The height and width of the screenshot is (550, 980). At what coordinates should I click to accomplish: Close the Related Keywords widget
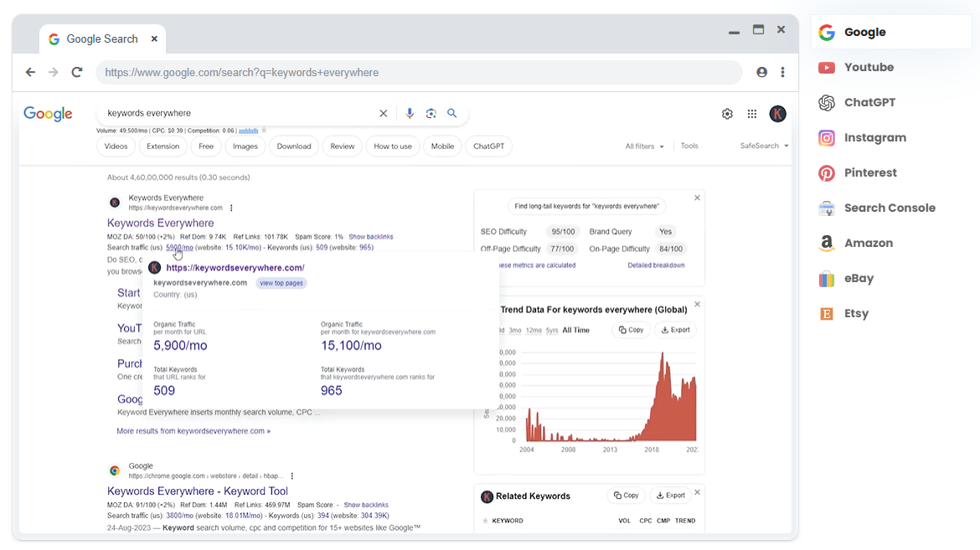[697, 492]
